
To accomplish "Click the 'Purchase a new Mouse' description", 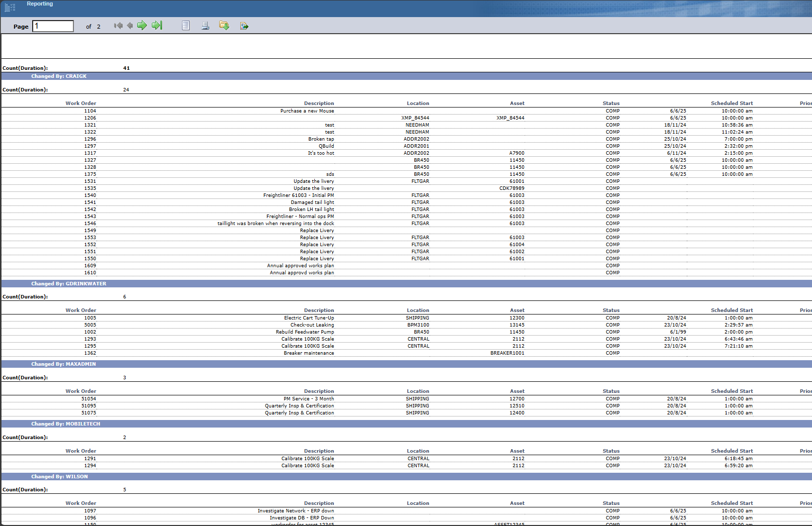I will click(x=307, y=111).
